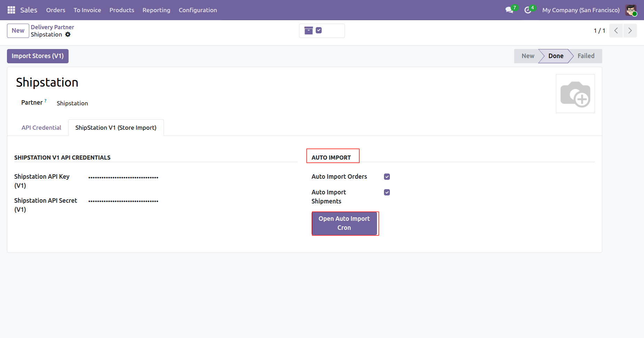Open the My Company (San Francisco) switcher
Image resolution: width=644 pixels, height=338 pixels.
pos(581,10)
